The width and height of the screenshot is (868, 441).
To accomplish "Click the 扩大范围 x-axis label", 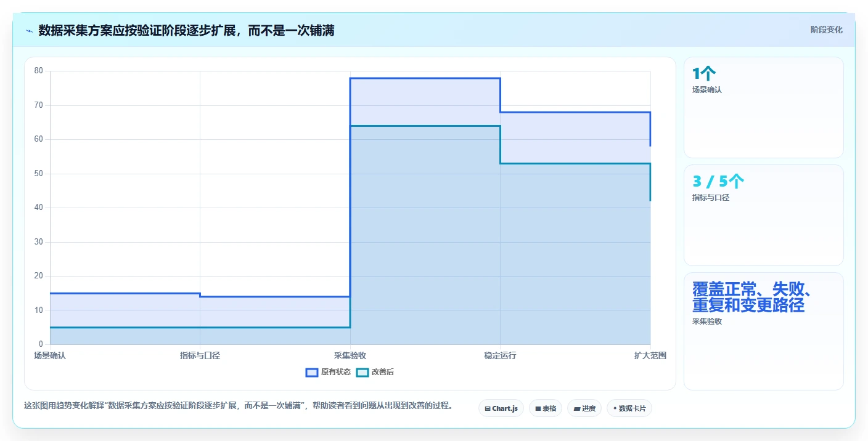I will [x=650, y=355].
